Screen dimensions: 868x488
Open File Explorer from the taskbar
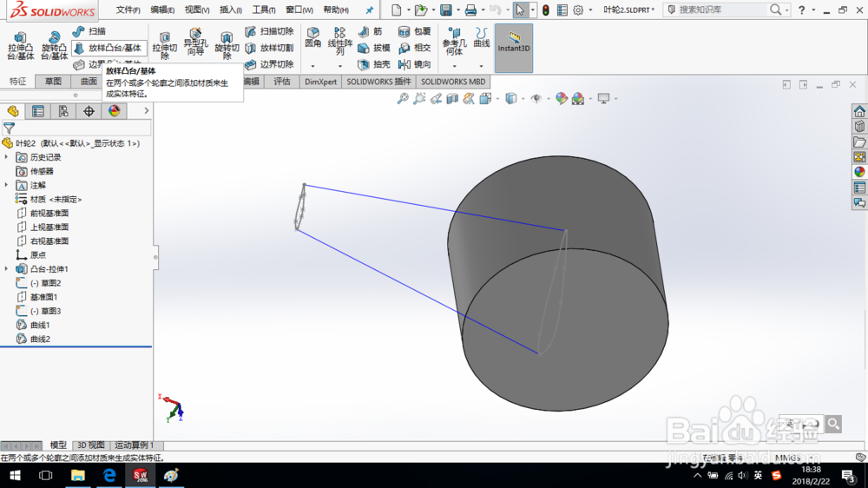click(77, 475)
